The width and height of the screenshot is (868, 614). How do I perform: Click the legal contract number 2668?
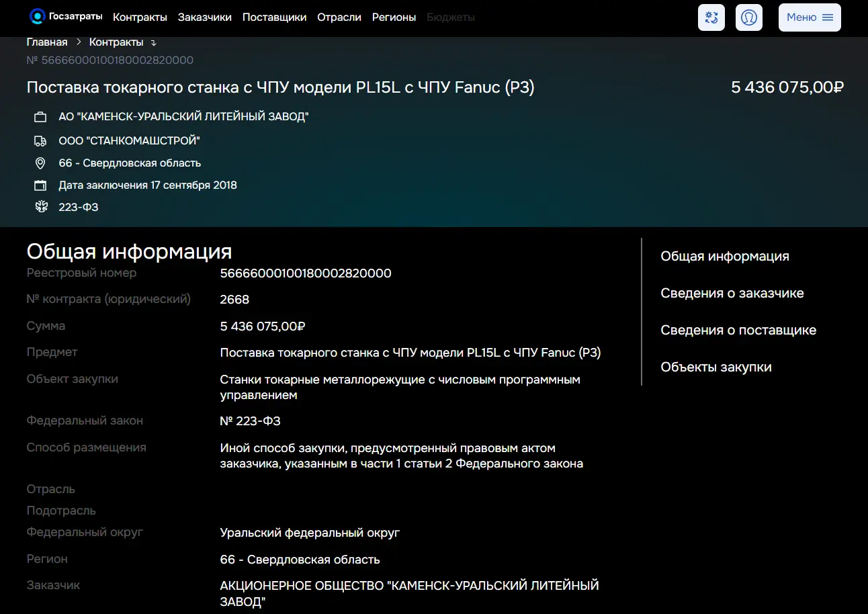tap(234, 300)
